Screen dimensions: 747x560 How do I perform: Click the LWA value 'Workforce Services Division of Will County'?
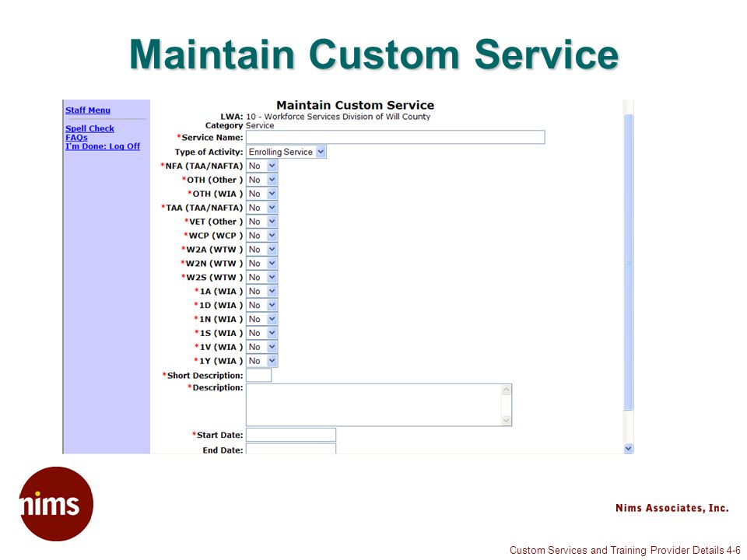(x=347, y=117)
